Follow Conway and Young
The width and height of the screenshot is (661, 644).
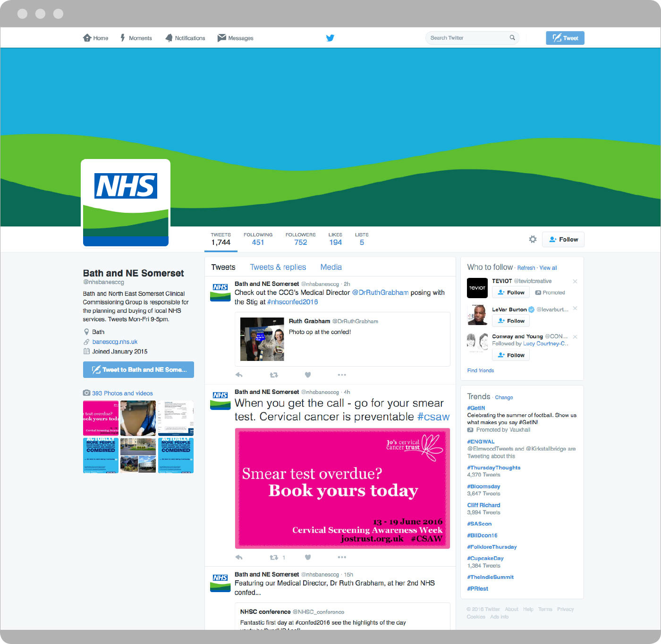[511, 355]
